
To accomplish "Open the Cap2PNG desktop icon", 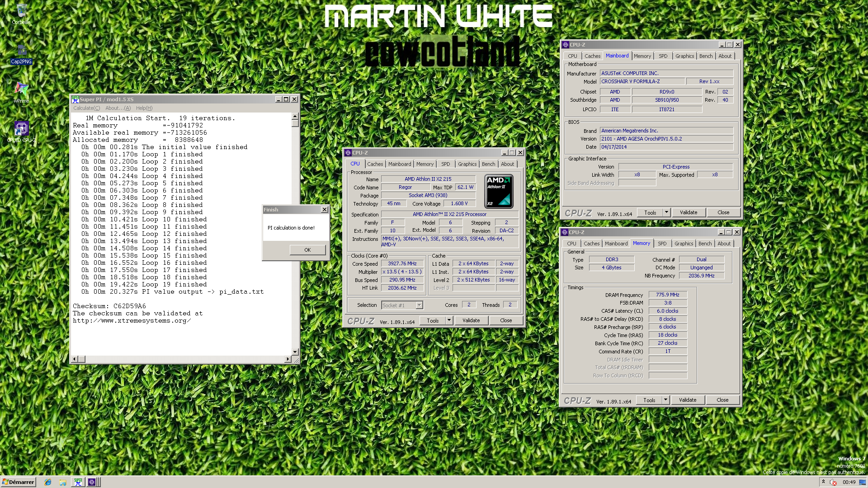I will coord(21,54).
